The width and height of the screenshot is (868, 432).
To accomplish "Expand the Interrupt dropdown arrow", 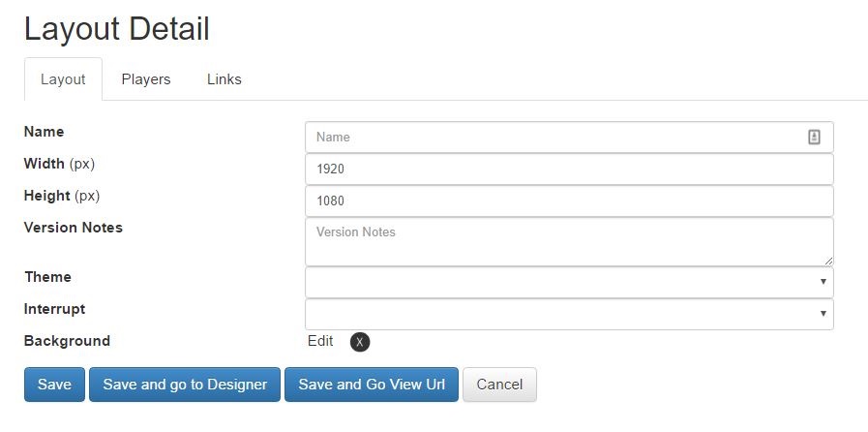I will pyautogui.click(x=823, y=314).
